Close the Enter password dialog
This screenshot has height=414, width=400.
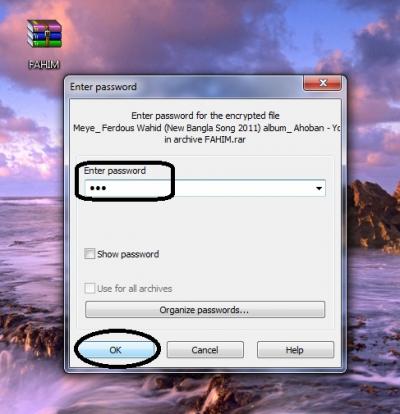[322, 83]
